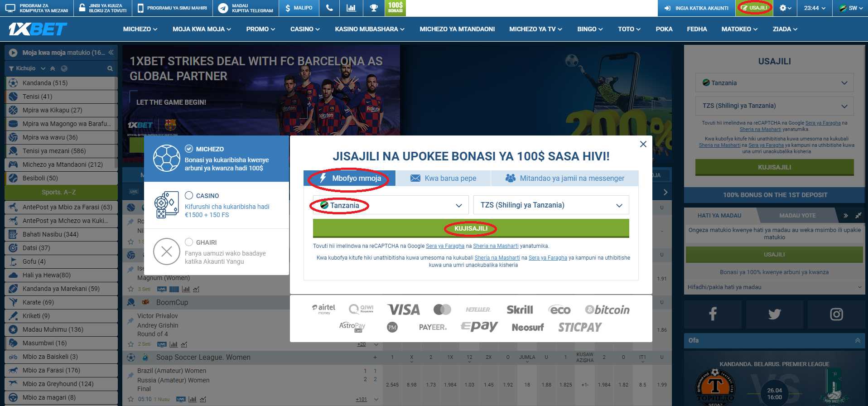
Task: Open the settings gear in top bar
Action: 785,8
